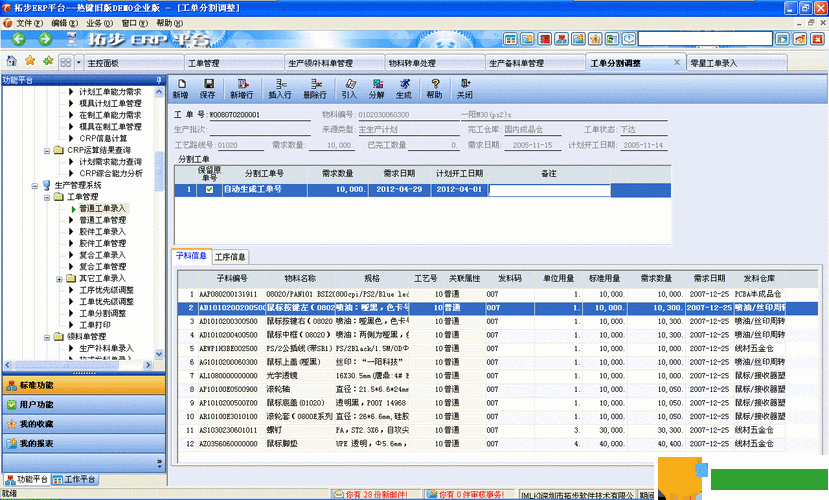This screenshot has width=829, height=500.
Task: Open 工单分割调整 in the function tree
Action: coord(103,313)
